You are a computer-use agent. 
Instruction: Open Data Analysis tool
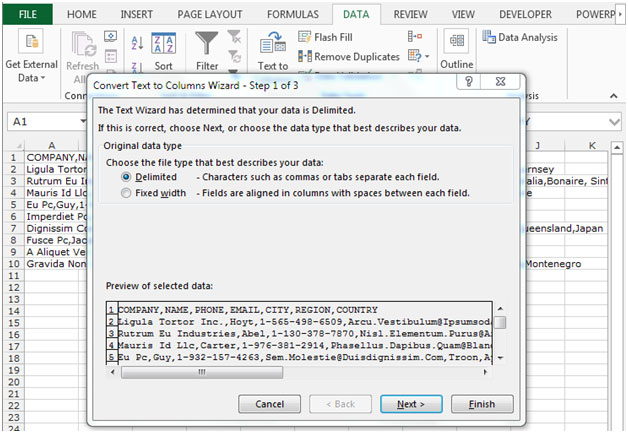[520, 37]
